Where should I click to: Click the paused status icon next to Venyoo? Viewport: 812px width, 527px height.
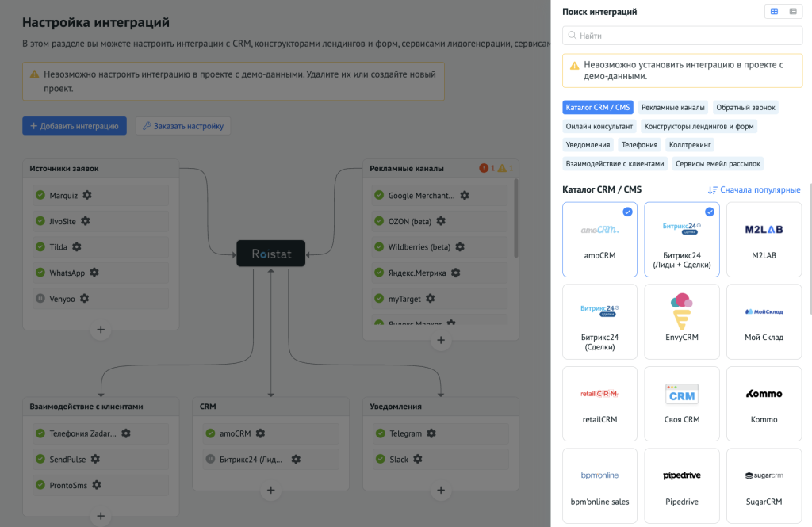click(40, 299)
